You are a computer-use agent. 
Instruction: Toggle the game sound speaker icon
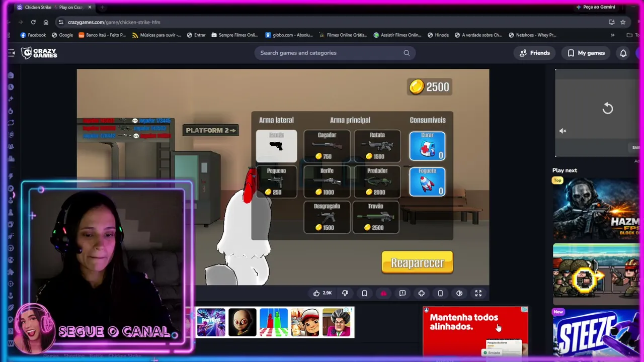point(459,293)
